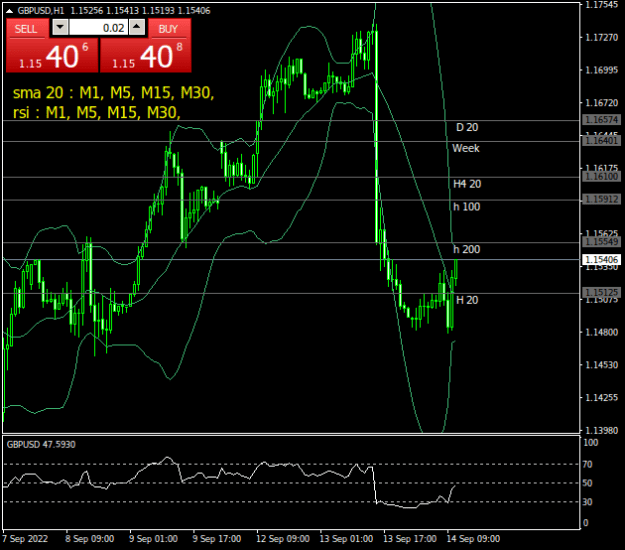Click the RSI 50 level label

(x=588, y=483)
